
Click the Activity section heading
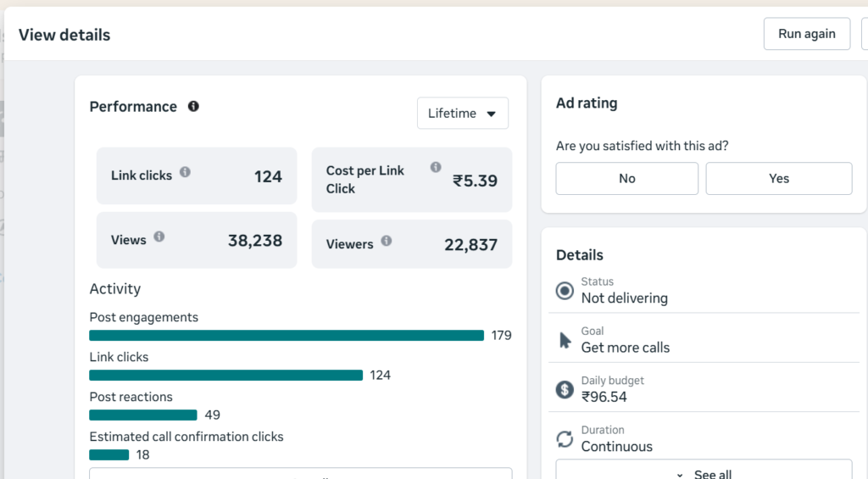pos(115,289)
